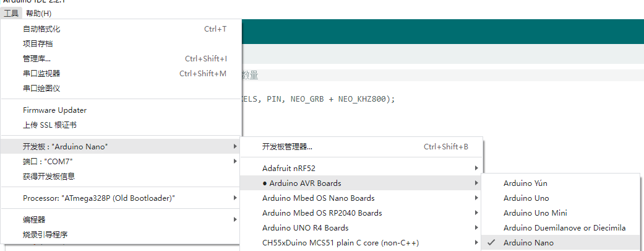Select Arduino Duemilanove or Diecimila board
This screenshot has width=644, height=251.
[x=560, y=228]
